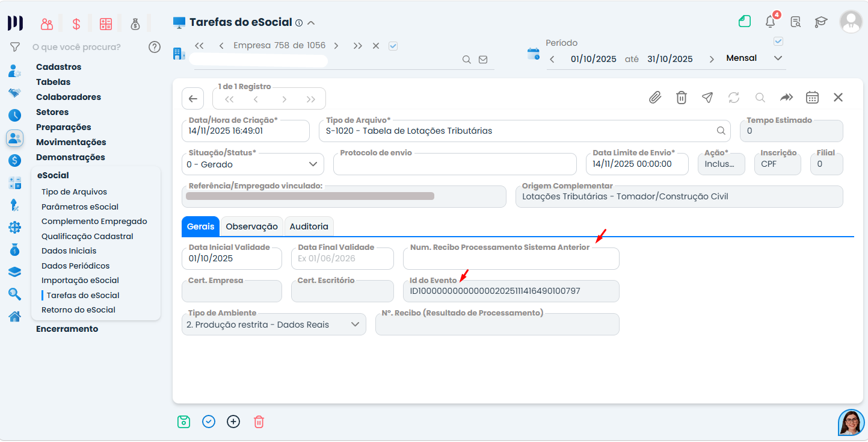Screen dimensions: 868x442
Task: Click the red delete trash icon at bottom
Action: (x=259, y=422)
